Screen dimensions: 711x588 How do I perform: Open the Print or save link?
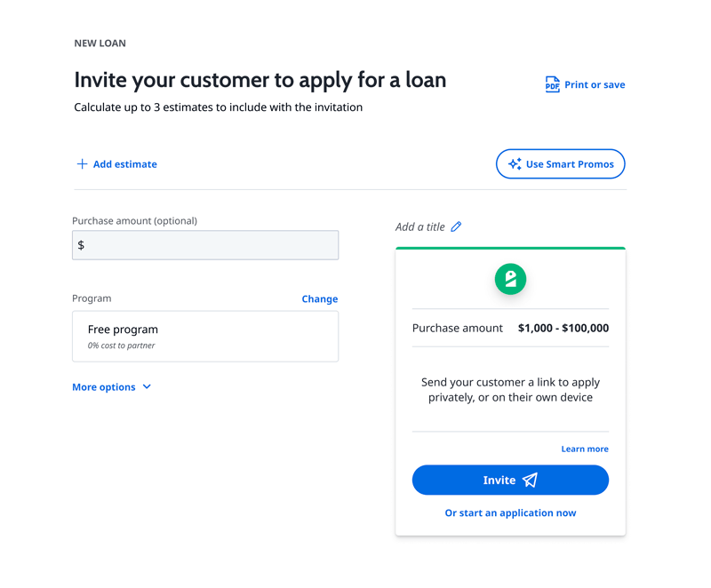595,85
